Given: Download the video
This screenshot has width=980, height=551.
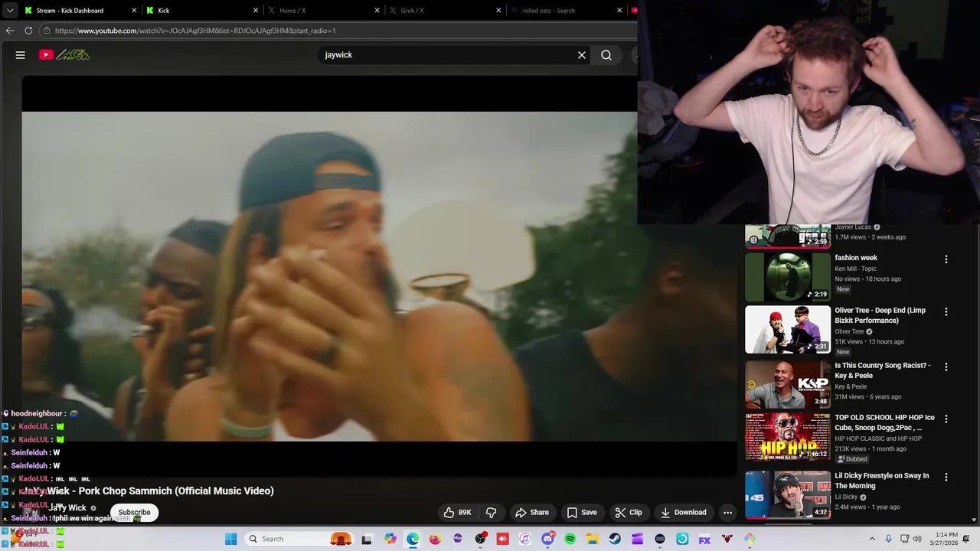Looking at the screenshot, I should (x=684, y=513).
